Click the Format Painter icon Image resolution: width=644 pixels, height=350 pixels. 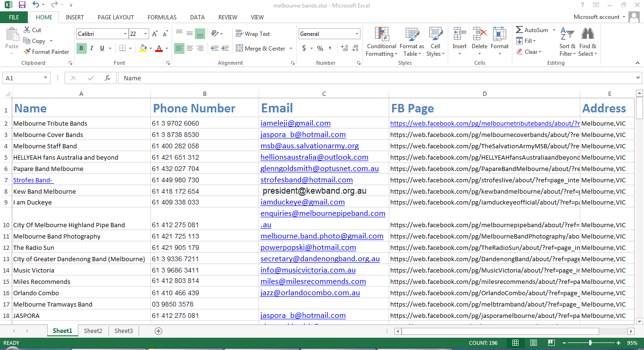click(26, 51)
